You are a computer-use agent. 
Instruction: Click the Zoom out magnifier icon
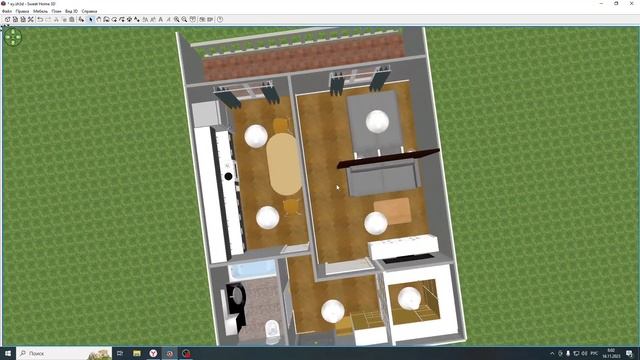184,19
